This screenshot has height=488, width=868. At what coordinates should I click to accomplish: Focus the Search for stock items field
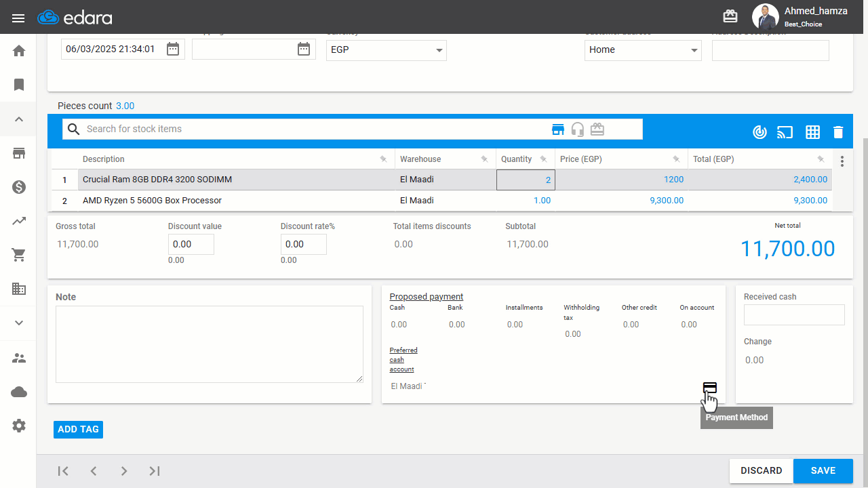point(315,129)
